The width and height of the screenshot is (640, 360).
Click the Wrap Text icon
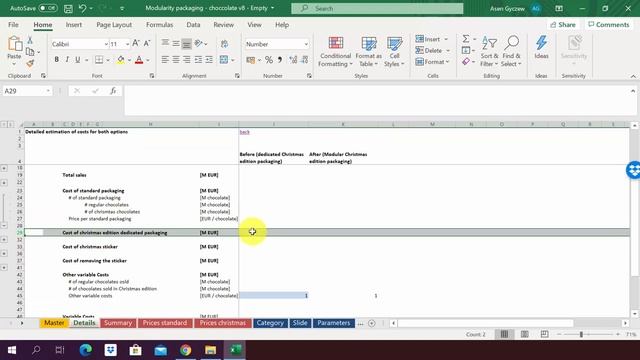click(x=224, y=44)
